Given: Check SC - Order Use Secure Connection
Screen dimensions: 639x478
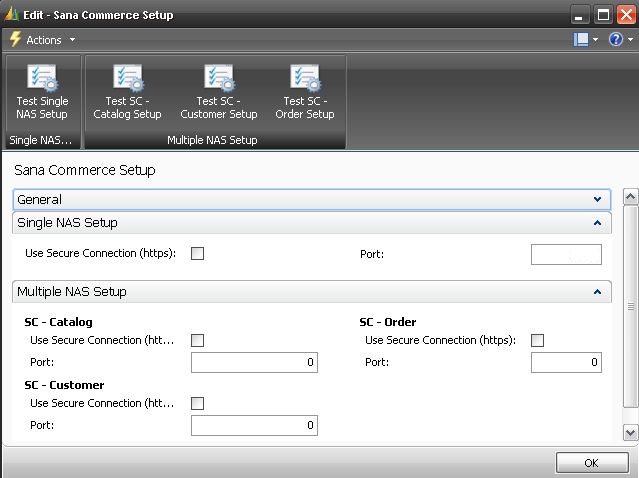Looking at the screenshot, I should point(537,340).
